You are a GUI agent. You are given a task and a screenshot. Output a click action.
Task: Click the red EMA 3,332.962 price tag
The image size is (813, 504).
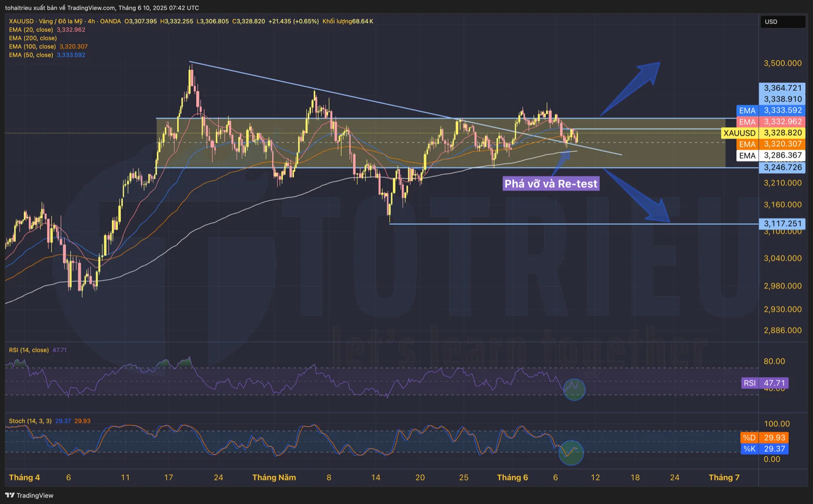pos(771,121)
